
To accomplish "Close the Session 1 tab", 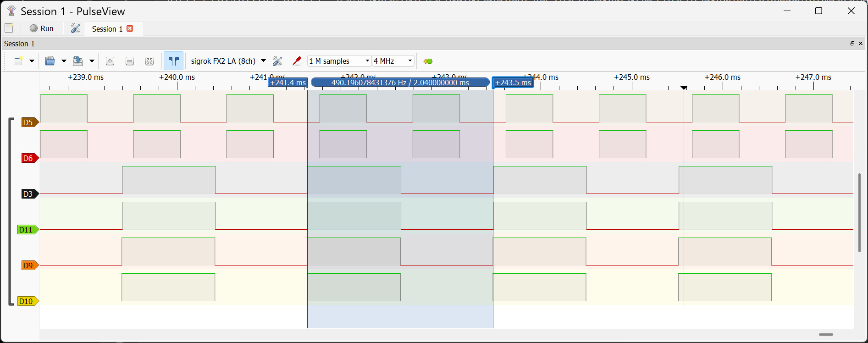I will tap(130, 28).
